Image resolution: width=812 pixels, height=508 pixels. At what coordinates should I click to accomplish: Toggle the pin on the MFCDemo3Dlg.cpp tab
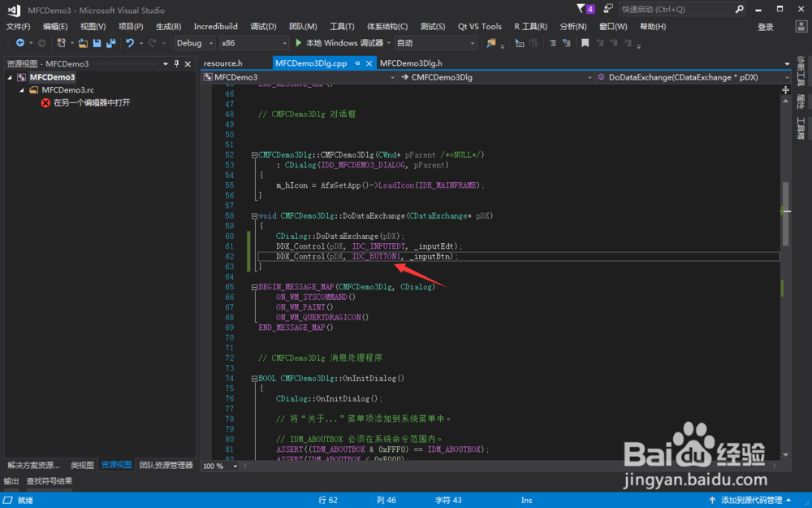[x=357, y=63]
